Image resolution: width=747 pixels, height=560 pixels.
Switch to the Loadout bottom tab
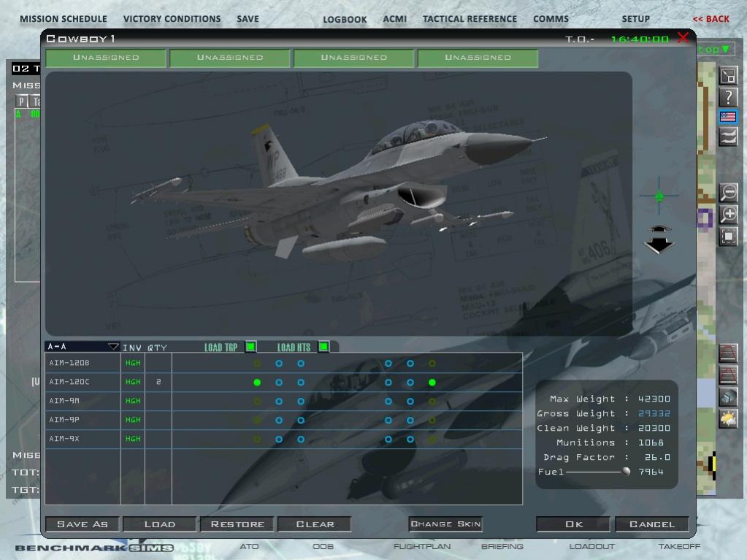[x=591, y=546]
